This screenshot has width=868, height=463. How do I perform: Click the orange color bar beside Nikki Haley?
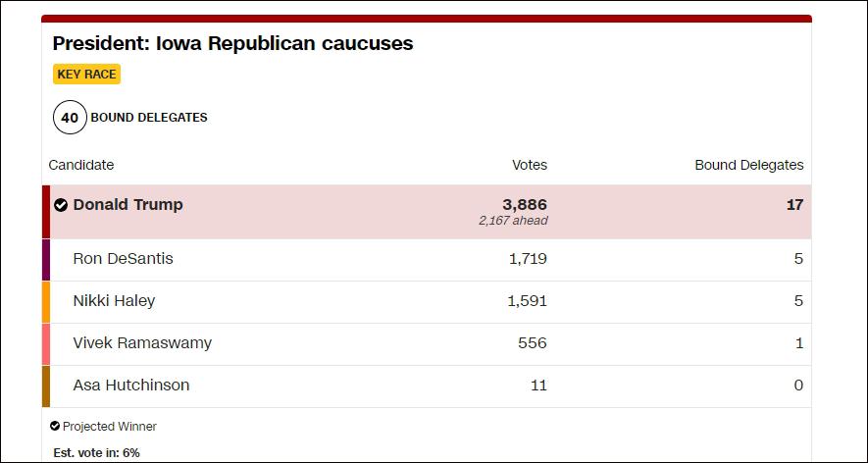[x=46, y=302]
